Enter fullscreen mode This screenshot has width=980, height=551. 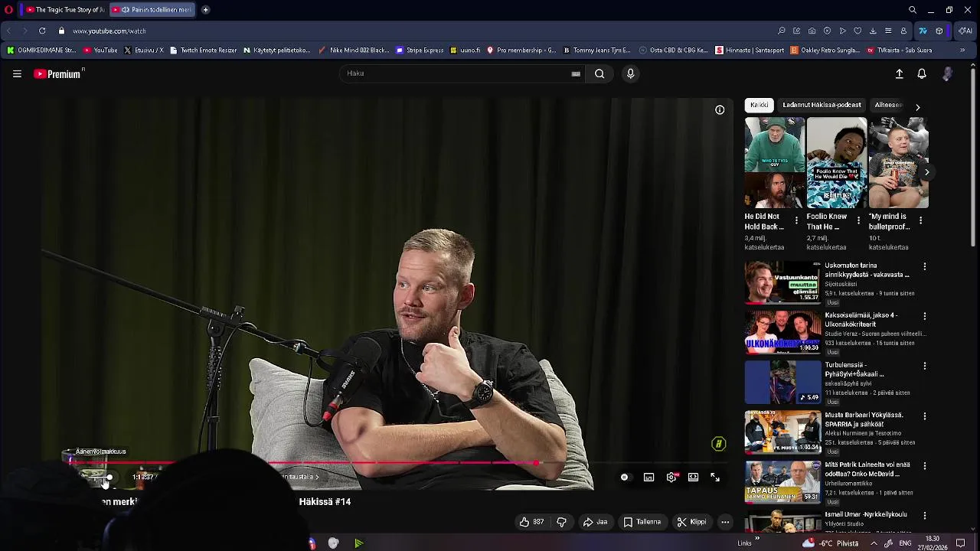click(x=715, y=477)
